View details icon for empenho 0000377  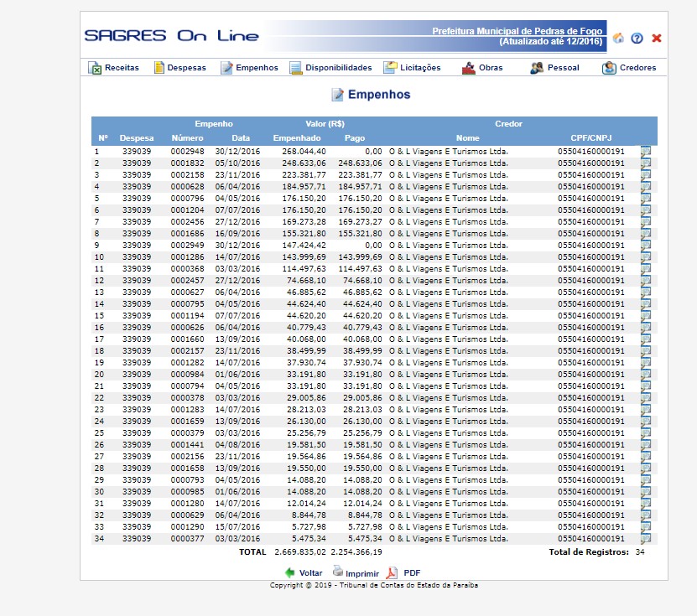[x=646, y=539]
